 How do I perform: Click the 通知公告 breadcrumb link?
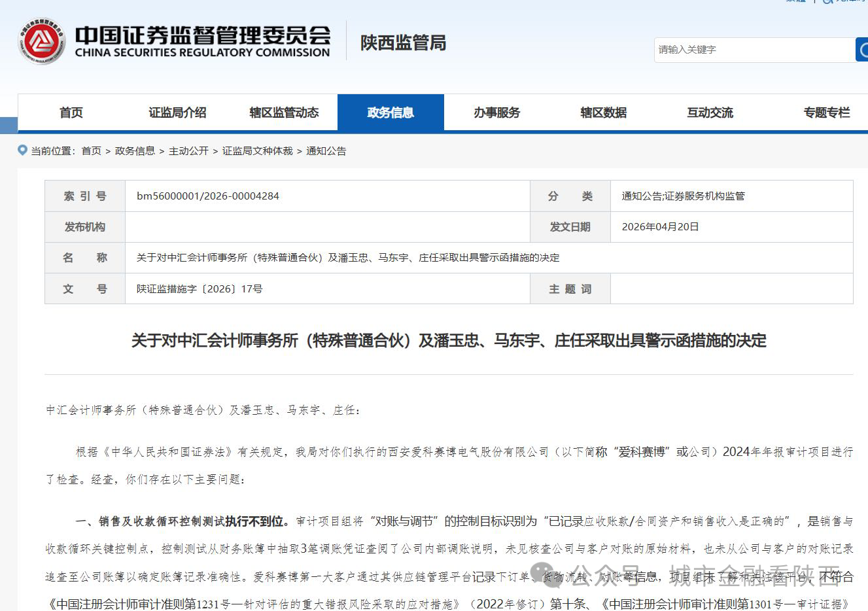tap(326, 151)
